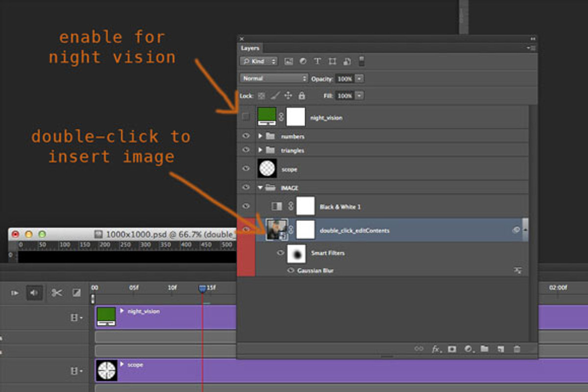The width and height of the screenshot is (588, 392).
Task: Hide the scope layer
Action: [245, 168]
